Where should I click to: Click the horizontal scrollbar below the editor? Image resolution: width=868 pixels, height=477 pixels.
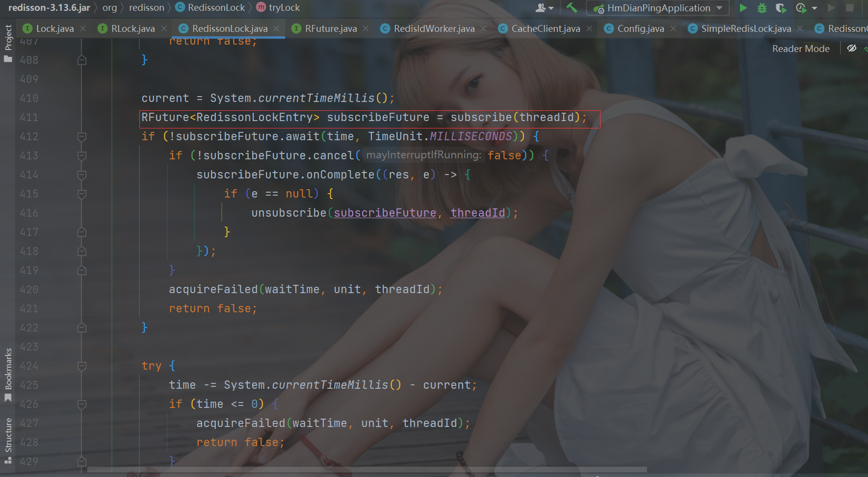point(367,470)
